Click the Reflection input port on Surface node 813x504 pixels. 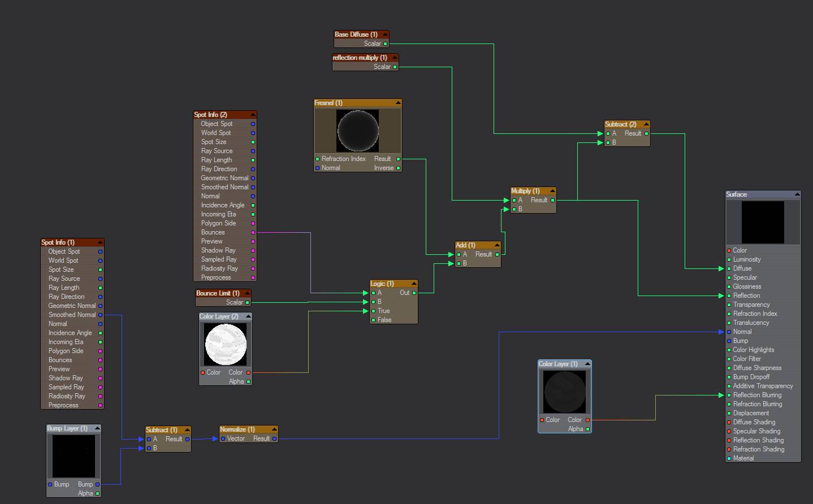click(729, 296)
